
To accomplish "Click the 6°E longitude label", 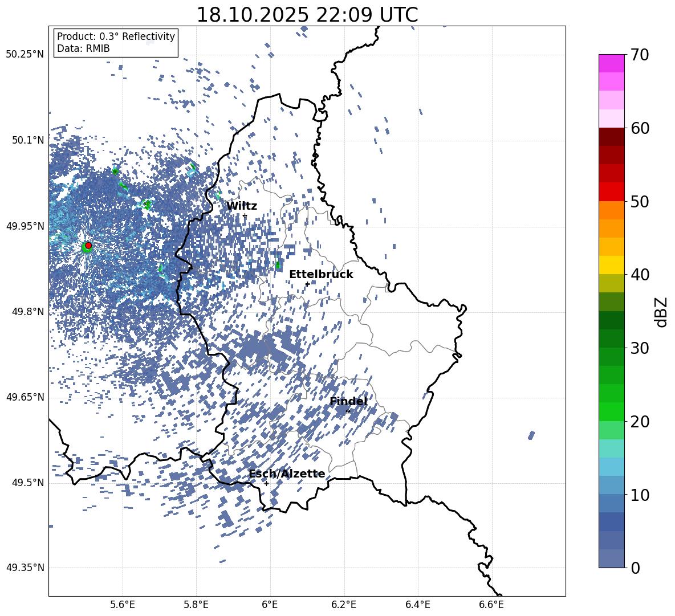I will [270, 605].
